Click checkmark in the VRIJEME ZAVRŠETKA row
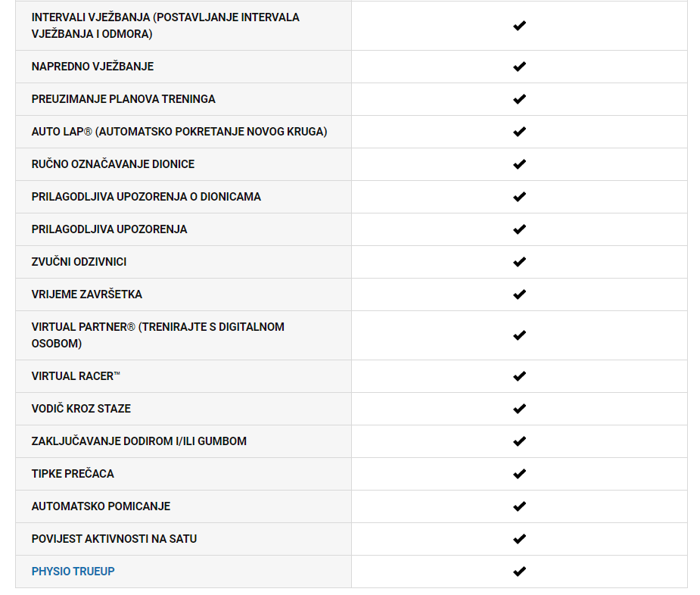The height and width of the screenshot is (595, 700). click(519, 294)
